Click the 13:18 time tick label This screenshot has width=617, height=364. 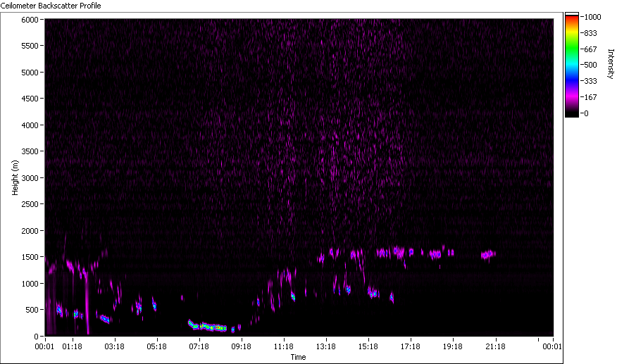point(326,346)
